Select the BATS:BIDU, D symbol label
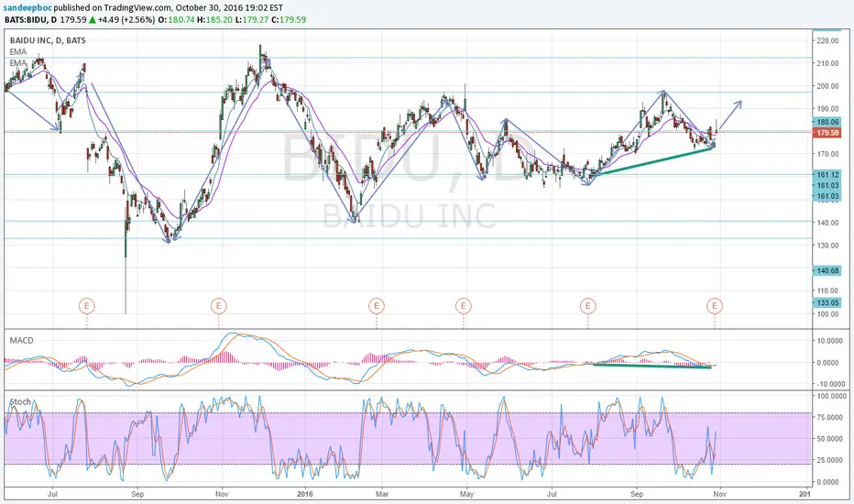The image size is (854, 504). pos(30,19)
